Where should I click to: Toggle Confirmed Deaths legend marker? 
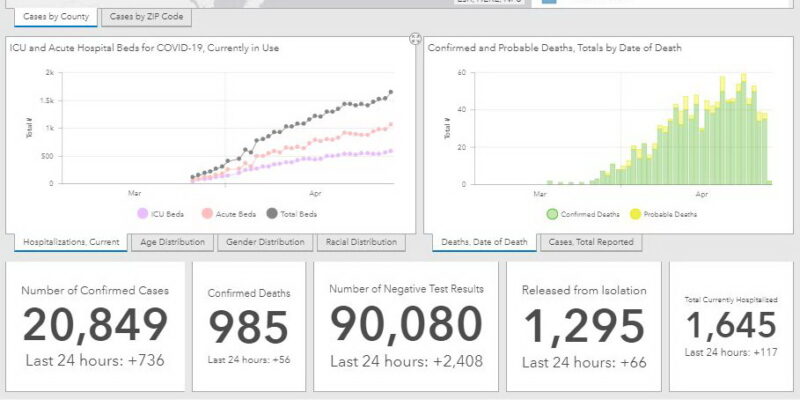tap(552, 213)
